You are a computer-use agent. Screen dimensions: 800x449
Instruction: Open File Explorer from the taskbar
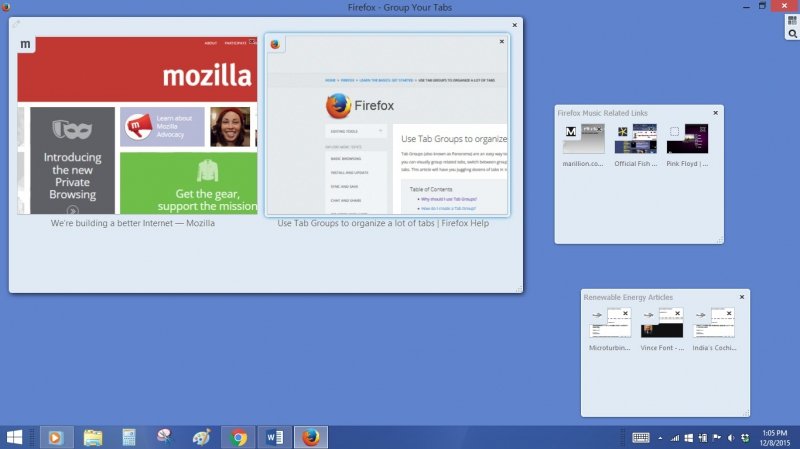click(x=93, y=437)
